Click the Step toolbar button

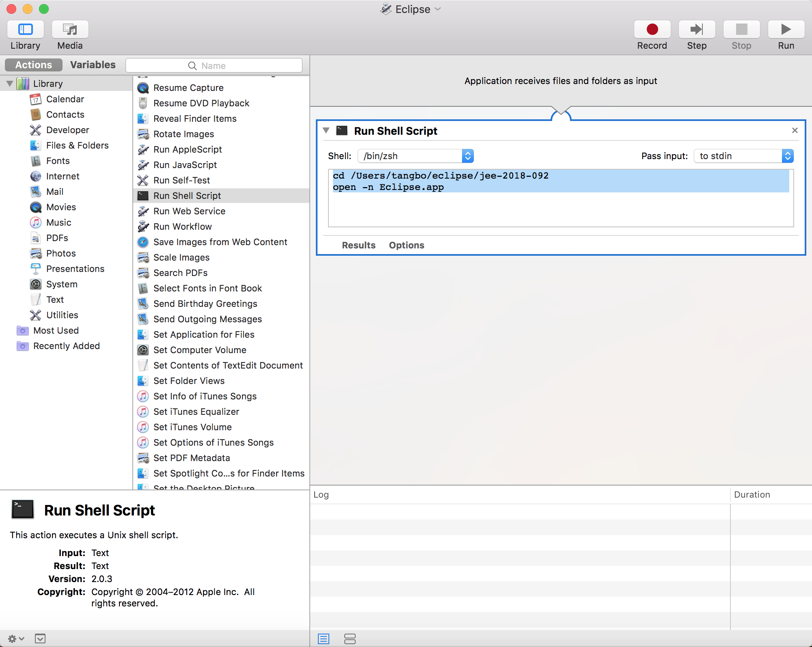point(697,29)
